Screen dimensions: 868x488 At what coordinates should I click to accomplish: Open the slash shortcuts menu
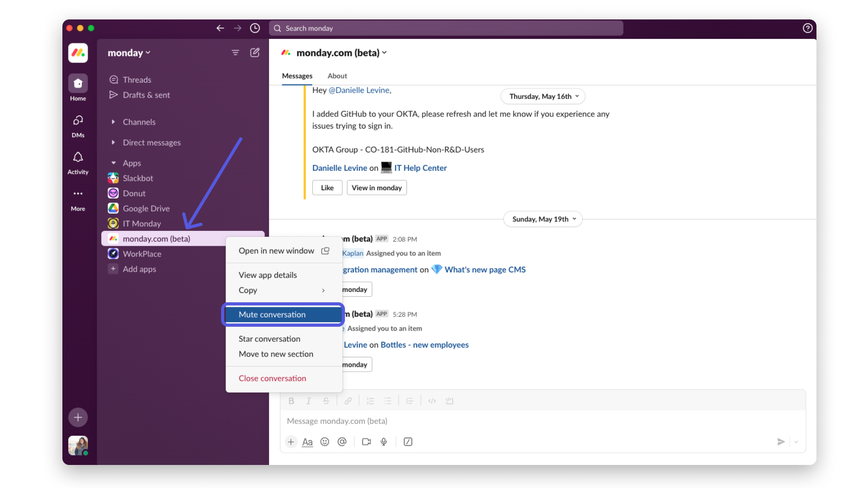click(408, 442)
